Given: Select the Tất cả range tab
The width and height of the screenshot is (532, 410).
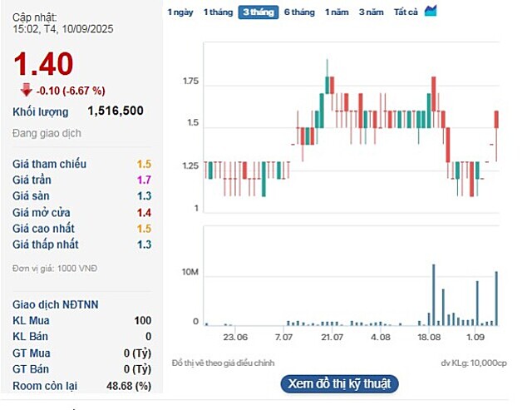Looking at the screenshot, I should 406,12.
